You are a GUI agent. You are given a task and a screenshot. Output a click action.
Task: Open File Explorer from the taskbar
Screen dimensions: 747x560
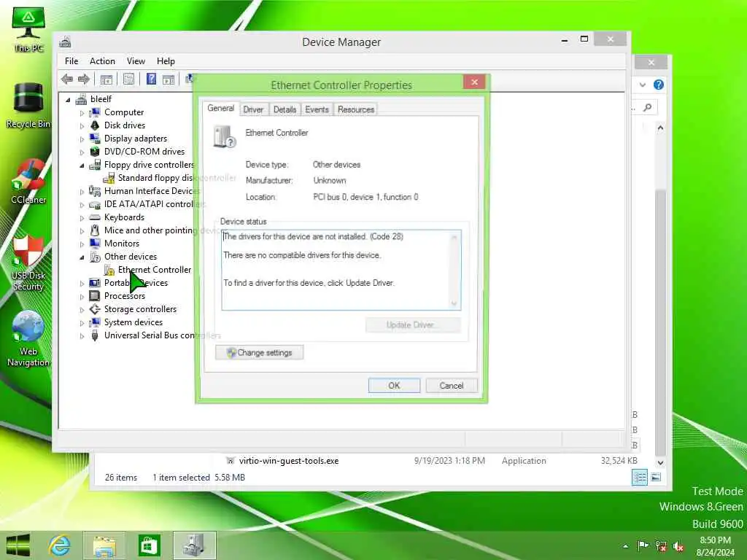click(x=104, y=545)
